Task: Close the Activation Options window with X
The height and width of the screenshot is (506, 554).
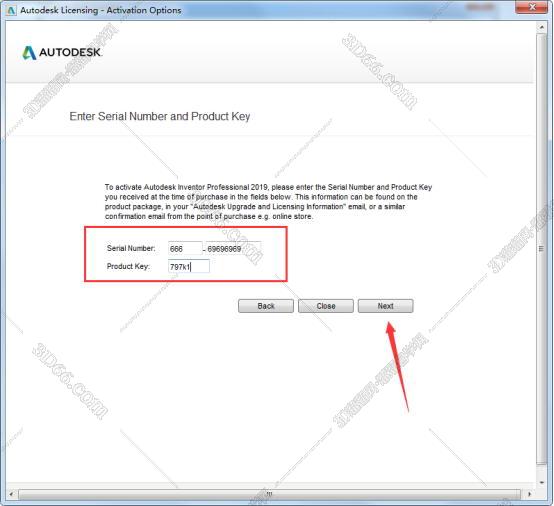Action: (x=532, y=7)
